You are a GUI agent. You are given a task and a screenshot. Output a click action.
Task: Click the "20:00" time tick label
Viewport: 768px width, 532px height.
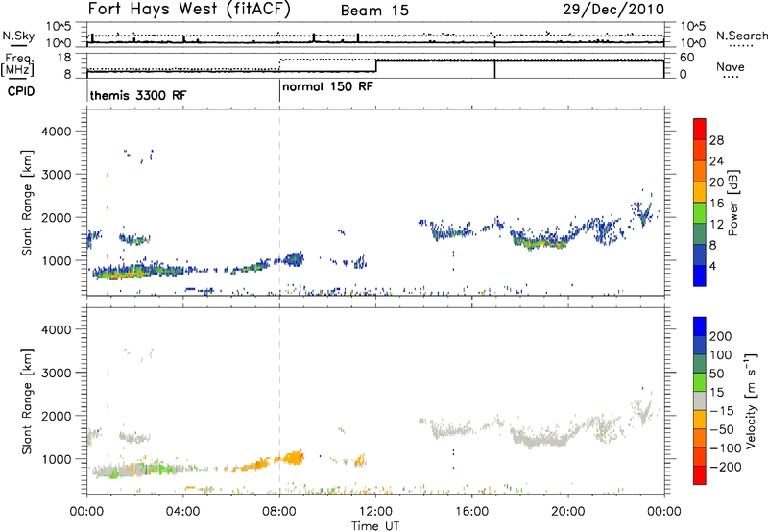click(x=568, y=512)
